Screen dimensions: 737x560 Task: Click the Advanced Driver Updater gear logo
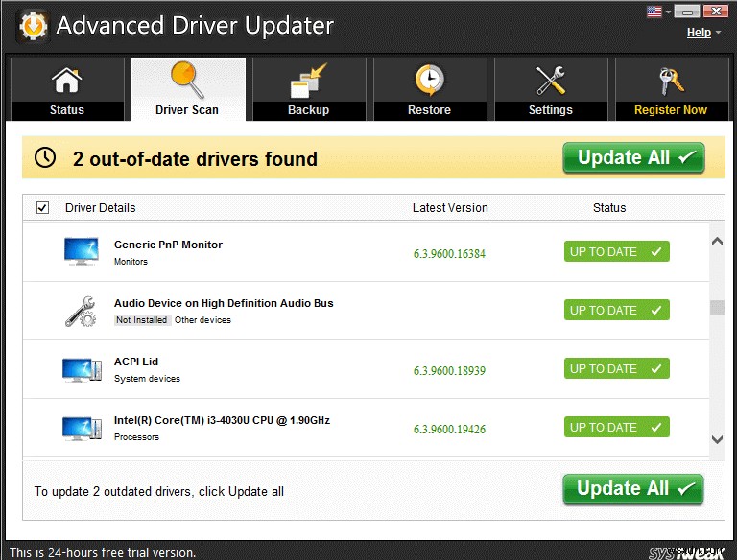(x=32, y=25)
